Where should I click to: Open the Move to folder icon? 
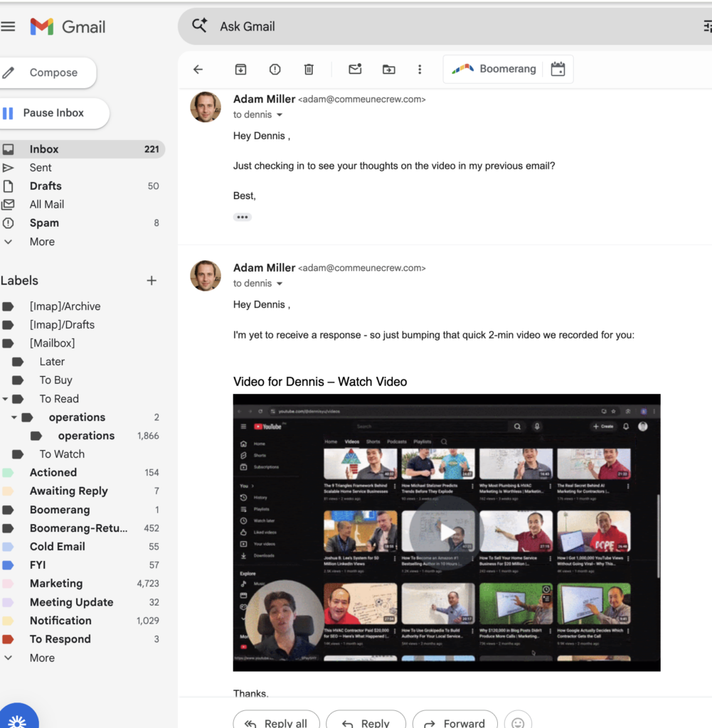388,69
